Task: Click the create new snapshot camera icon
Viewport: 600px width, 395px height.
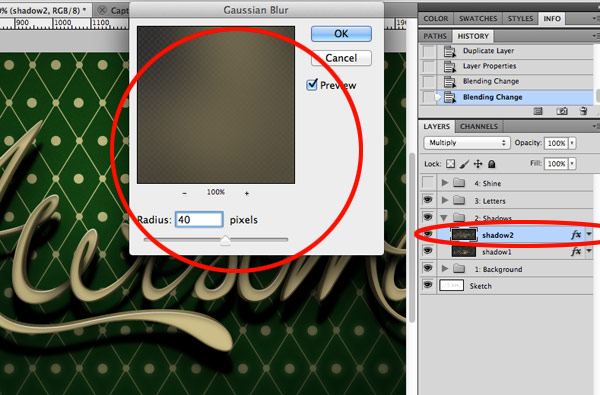Action: (x=562, y=111)
